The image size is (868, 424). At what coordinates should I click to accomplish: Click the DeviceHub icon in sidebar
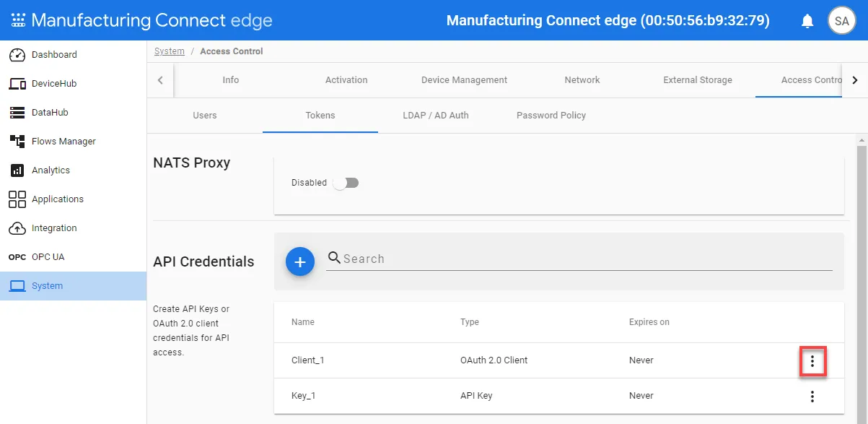[17, 84]
